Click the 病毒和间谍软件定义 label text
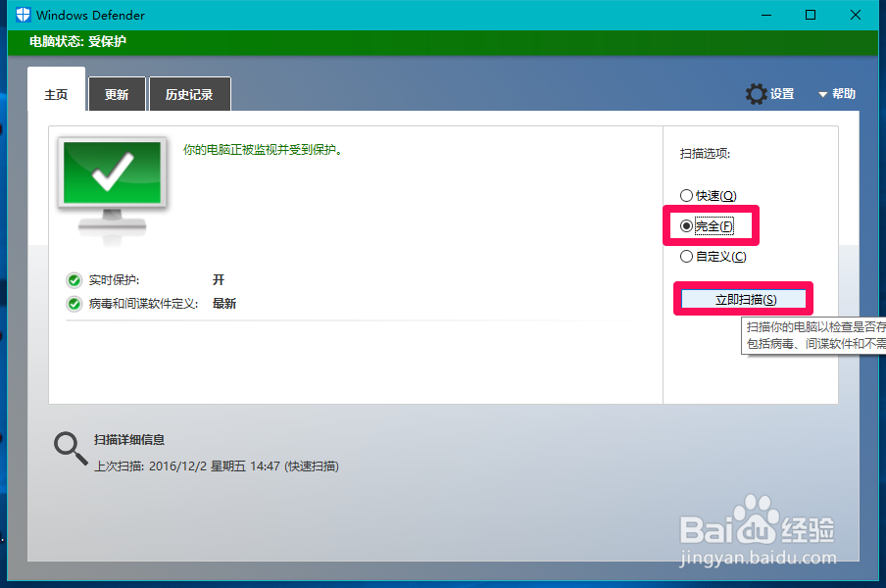The height and width of the screenshot is (588, 886). coord(143,304)
